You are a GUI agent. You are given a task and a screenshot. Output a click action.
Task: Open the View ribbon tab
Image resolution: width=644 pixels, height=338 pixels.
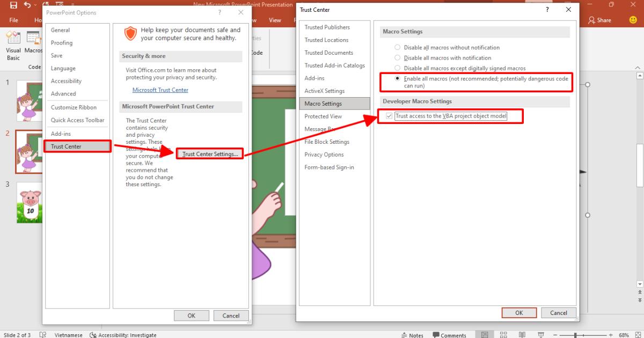pos(275,20)
